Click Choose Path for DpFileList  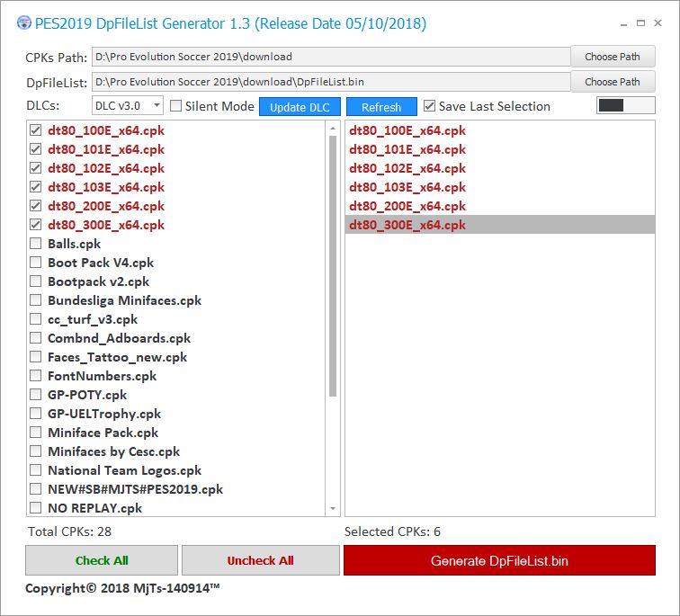tap(613, 82)
